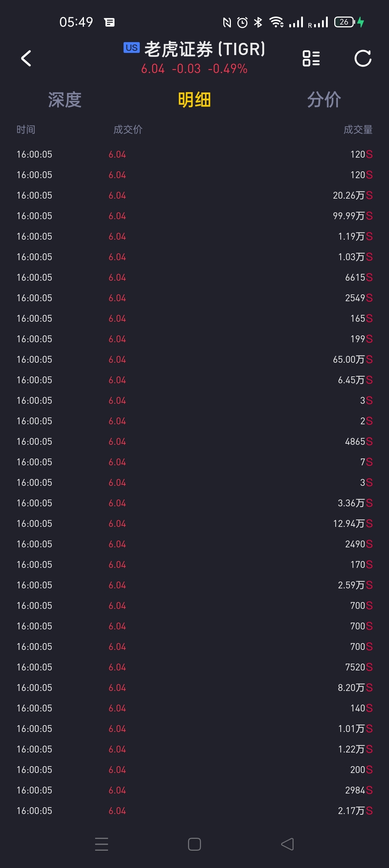Open the list layout menu icon
The height and width of the screenshot is (868, 389).
[311, 58]
